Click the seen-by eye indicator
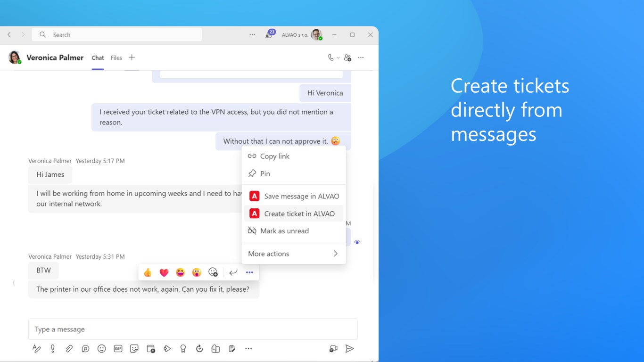The image size is (644, 362). point(357,242)
